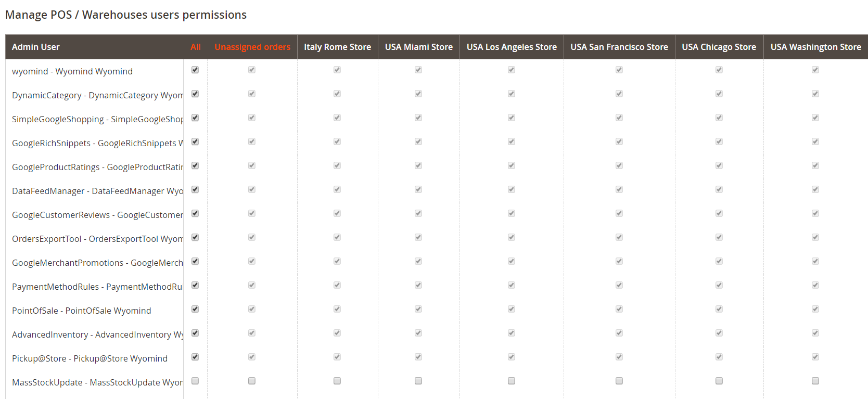Click the Unassigned orders column header
The height and width of the screenshot is (399, 868).
point(252,47)
